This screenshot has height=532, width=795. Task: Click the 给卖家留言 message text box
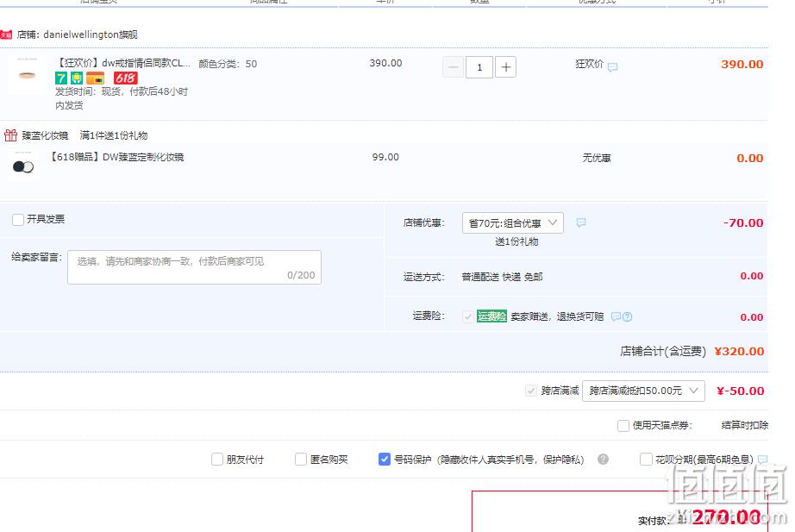[x=194, y=267]
